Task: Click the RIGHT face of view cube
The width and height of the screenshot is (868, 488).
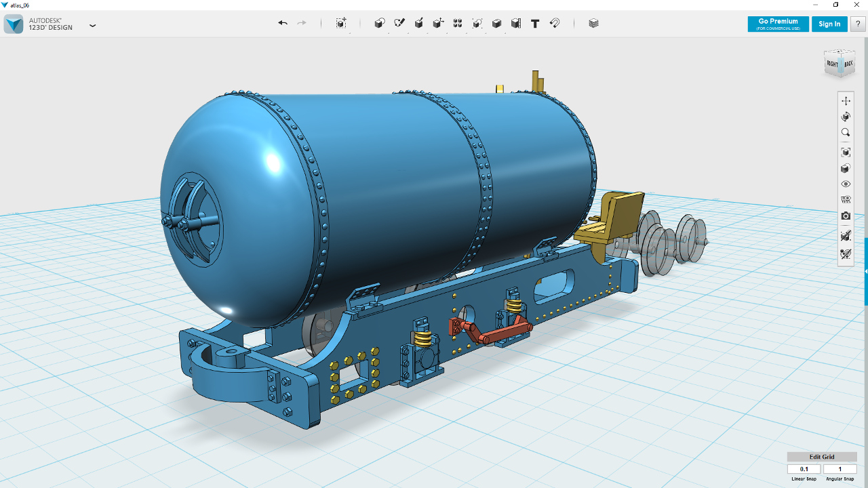Action: click(x=833, y=64)
